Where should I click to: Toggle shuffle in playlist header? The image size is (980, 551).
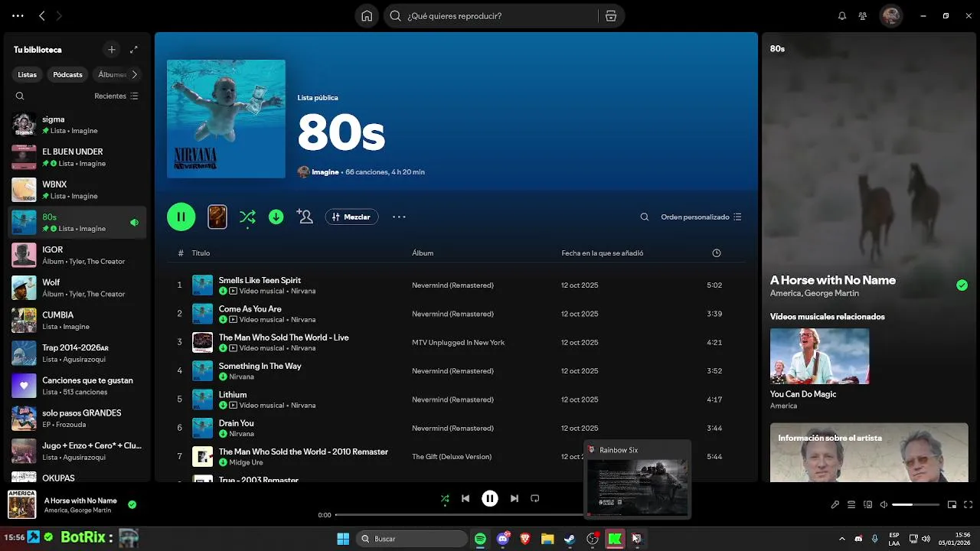point(247,217)
